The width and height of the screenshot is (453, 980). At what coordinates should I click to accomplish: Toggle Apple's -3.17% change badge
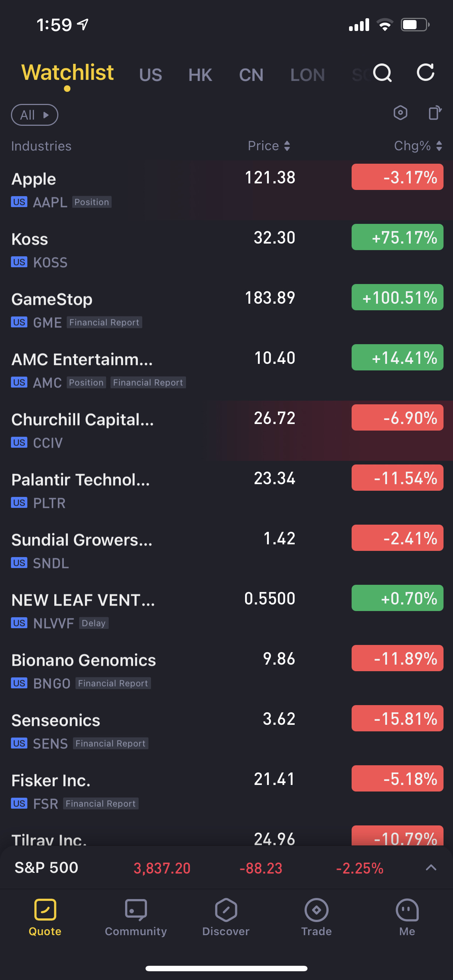click(397, 177)
